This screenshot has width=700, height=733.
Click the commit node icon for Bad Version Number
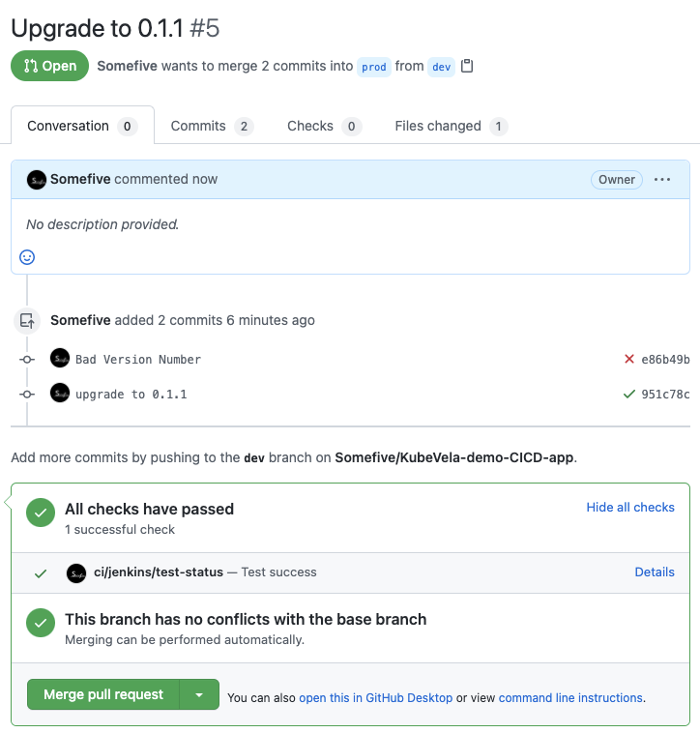(27, 360)
